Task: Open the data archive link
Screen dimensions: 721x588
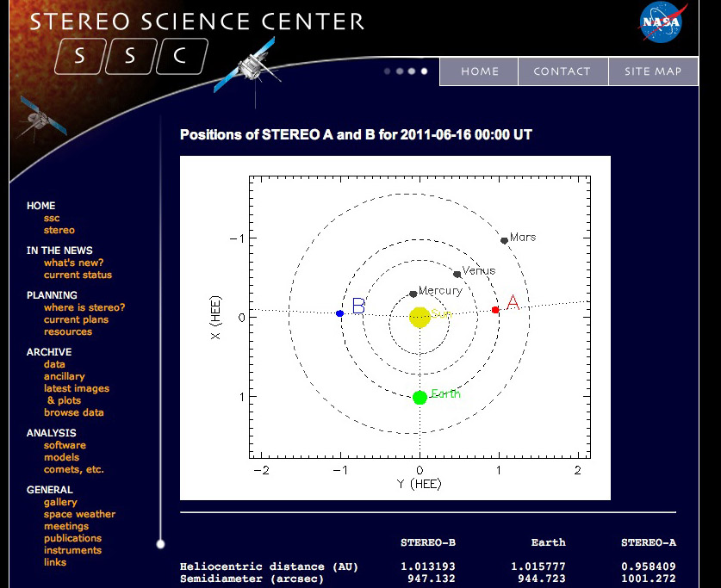Action: (54, 364)
